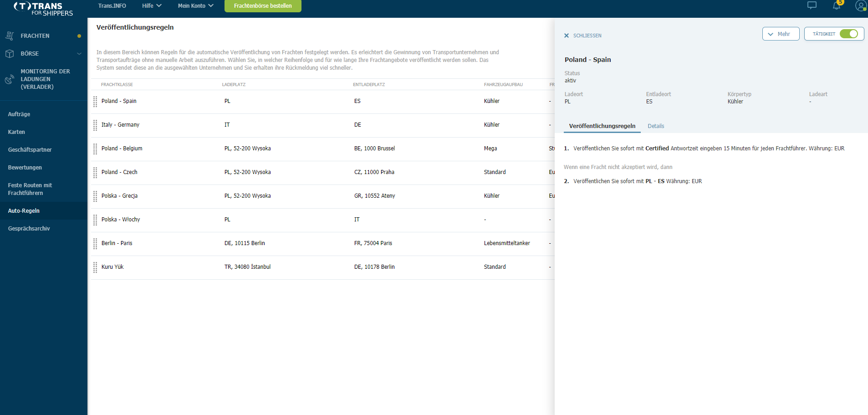Open Karten in the sidebar
Screen dimensions: 868x415
point(16,132)
